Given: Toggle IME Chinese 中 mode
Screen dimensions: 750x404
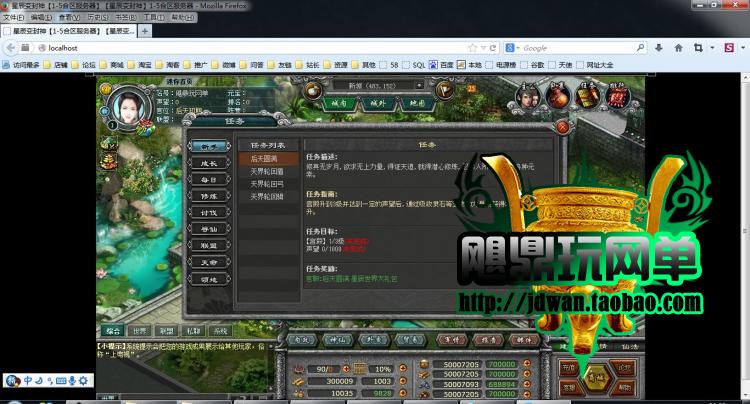Looking at the screenshot, I should [28, 381].
